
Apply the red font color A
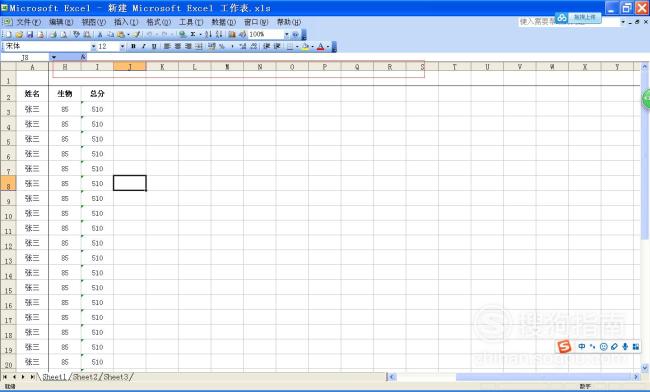click(x=320, y=46)
